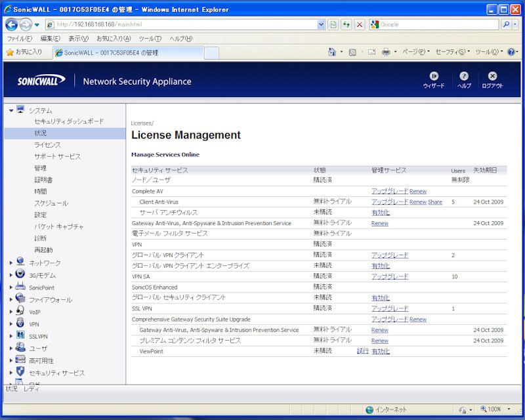Select ライセンス in system menu
Image resolution: width=525 pixels, height=420 pixels.
(x=47, y=144)
